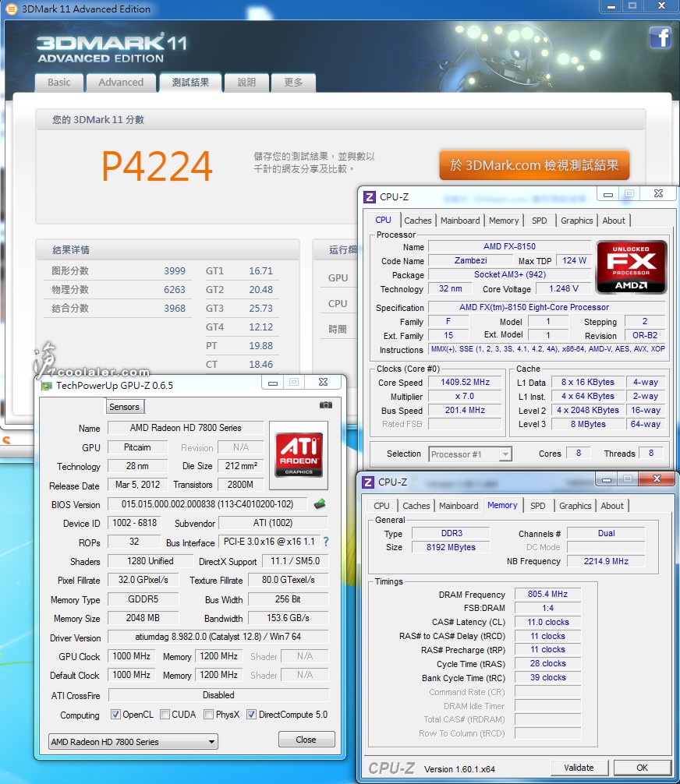The image size is (680, 784).
Task: Open Caches tab in upper CPU-Z window
Action: [417, 221]
